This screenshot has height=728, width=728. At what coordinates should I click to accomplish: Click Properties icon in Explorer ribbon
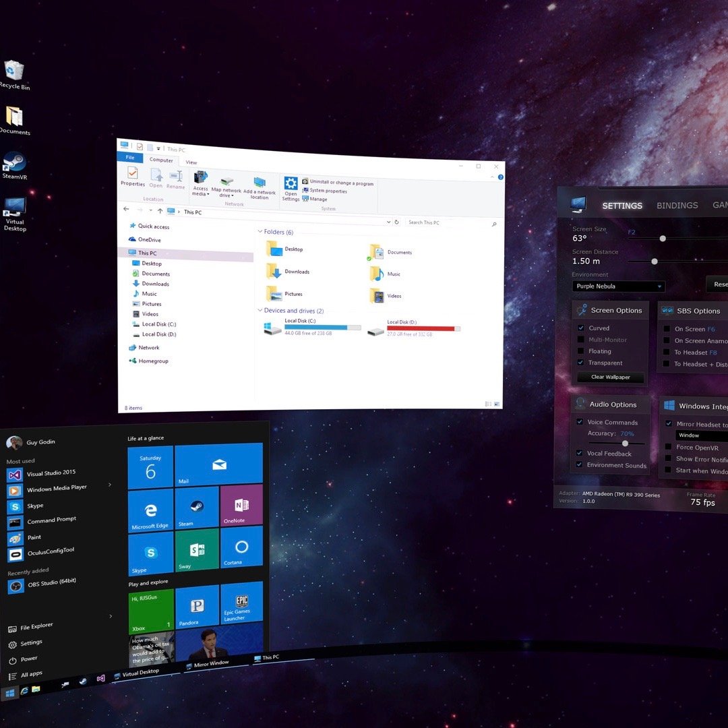132,177
